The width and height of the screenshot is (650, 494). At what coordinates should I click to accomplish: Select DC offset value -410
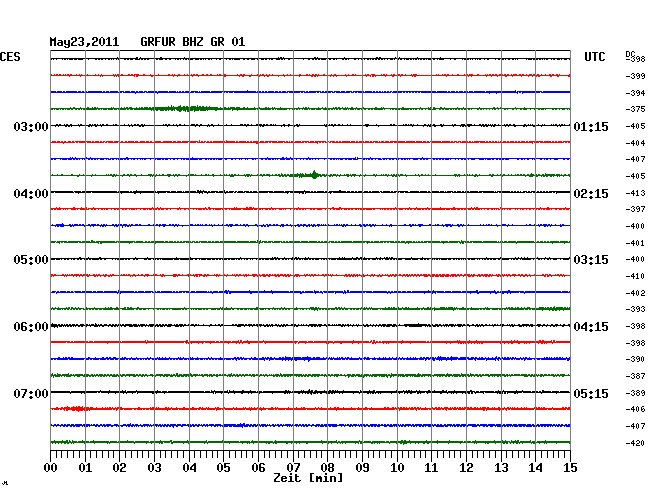[635, 276]
